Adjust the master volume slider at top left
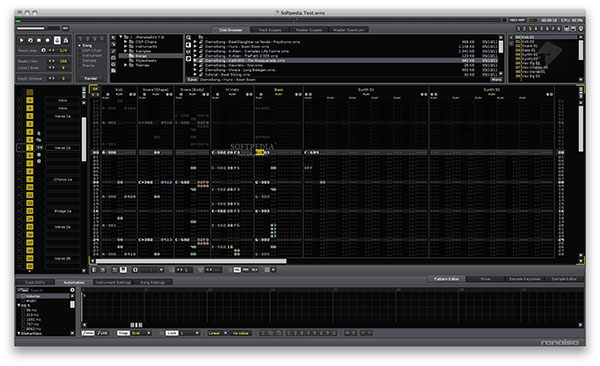 pyautogui.click(x=38, y=28)
